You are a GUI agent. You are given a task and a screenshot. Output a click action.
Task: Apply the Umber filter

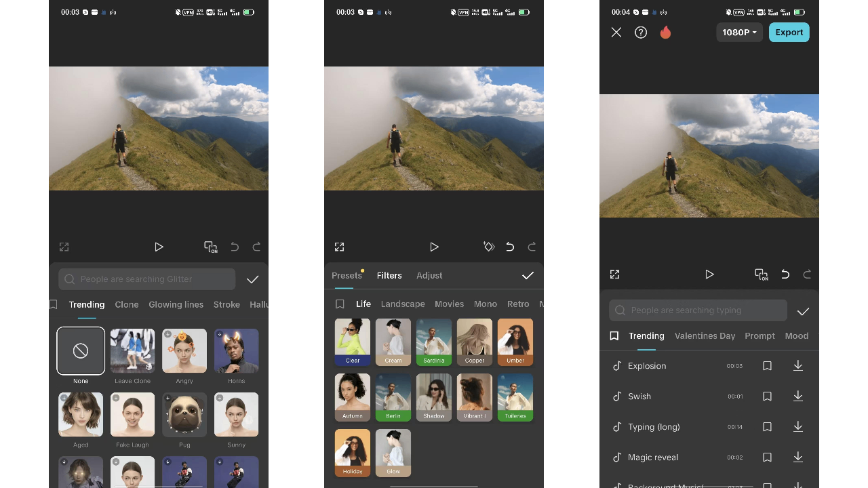click(x=515, y=342)
